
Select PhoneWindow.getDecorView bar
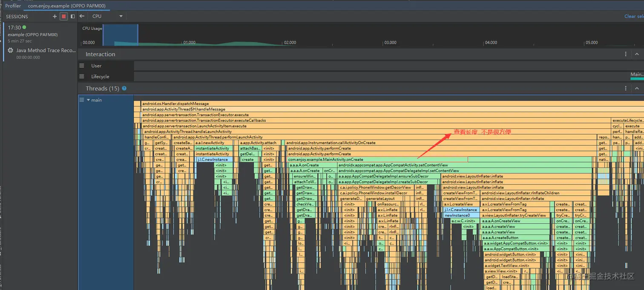point(376,187)
